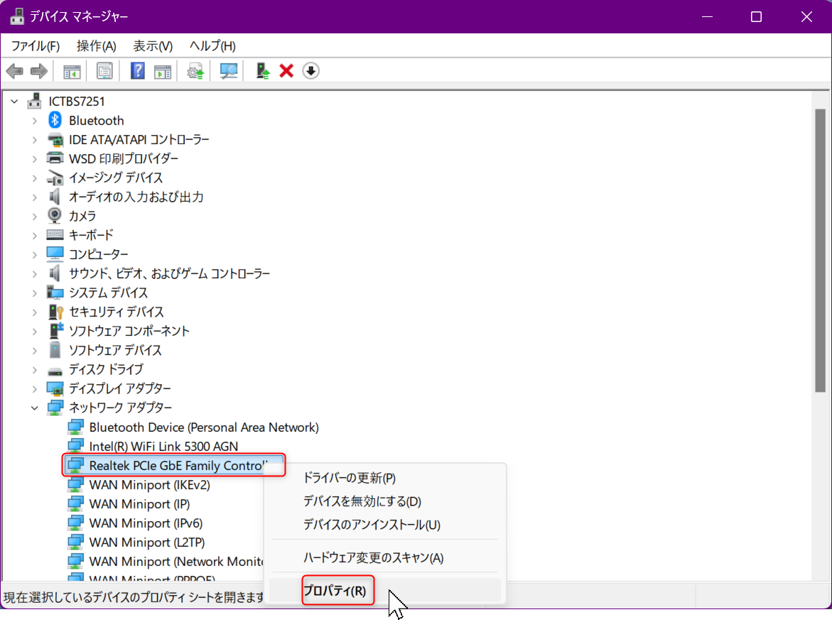
Task: Click the セキュリティ デバイス key icon
Action: coord(55,312)
